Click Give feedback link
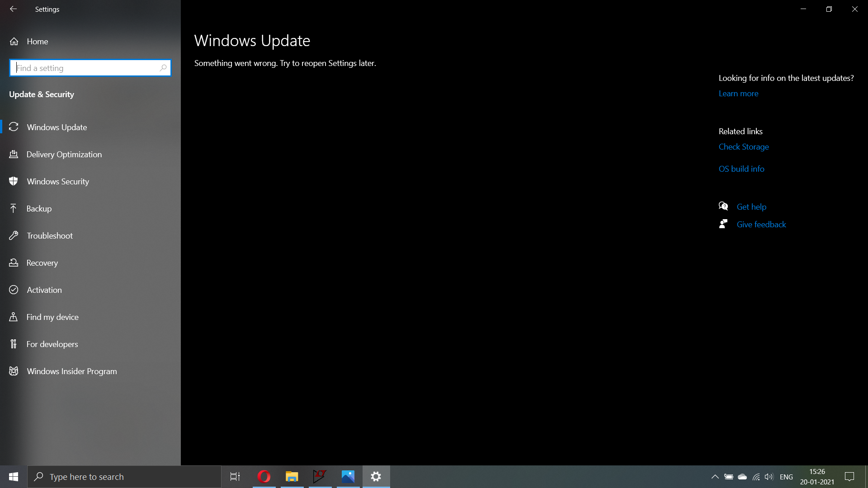The image size is (868, 488). tap(761, 224)
